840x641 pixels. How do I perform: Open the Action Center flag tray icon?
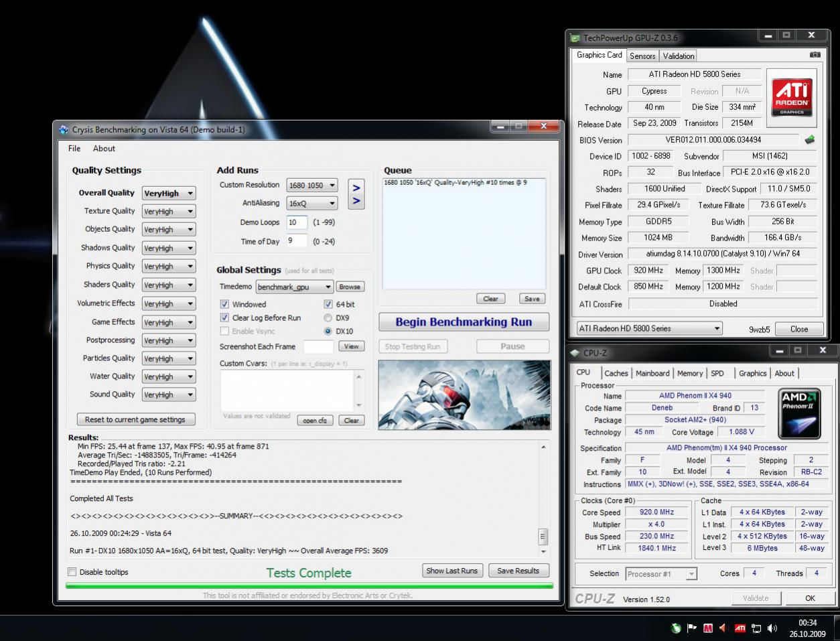[692, 628]
